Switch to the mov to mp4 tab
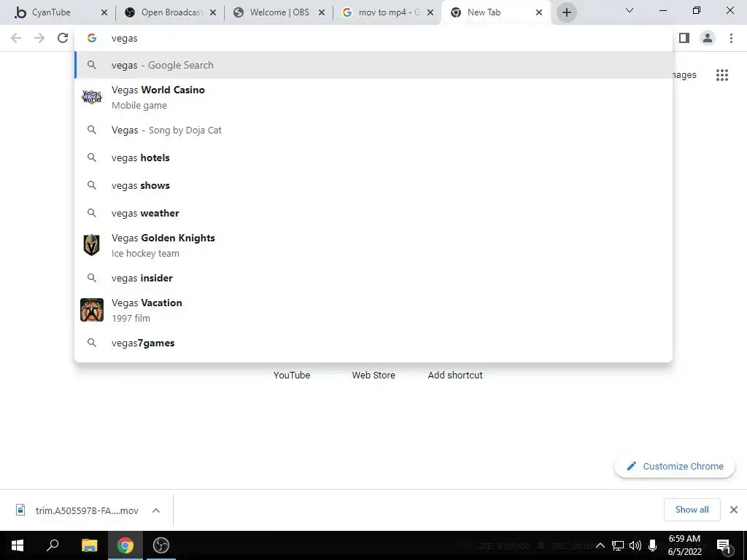747x560 pixels. click(x=387, y=12)
